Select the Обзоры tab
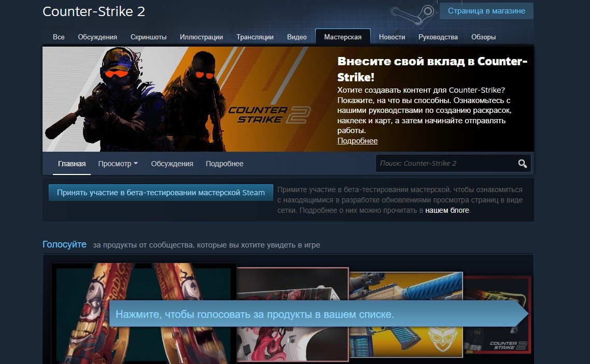 click(x=483, y=36)
